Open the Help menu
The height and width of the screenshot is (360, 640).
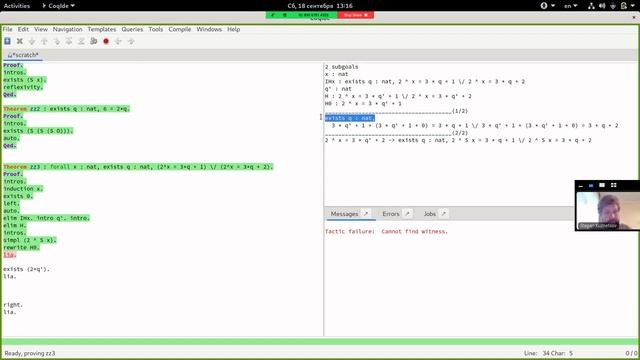(233, 29)
